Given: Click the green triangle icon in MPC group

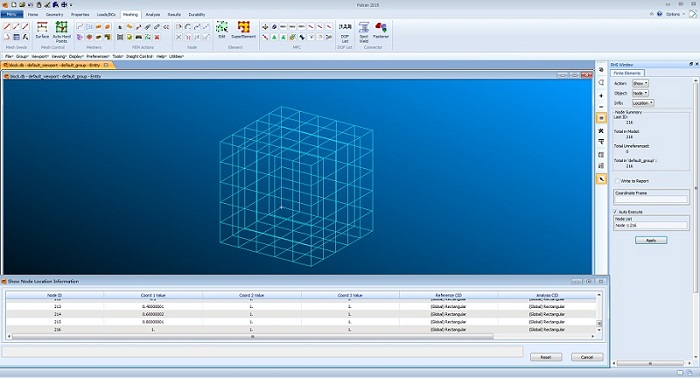Looking at the screenshot, I should click(274, 37).
